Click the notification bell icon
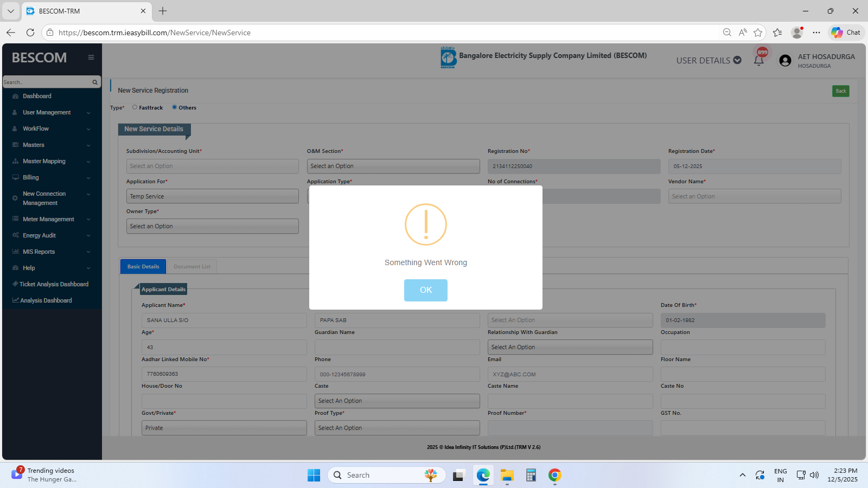 [x=759, y=60]
